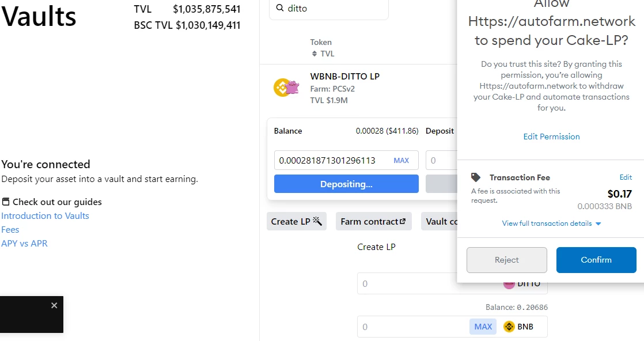
Task: Open the Fees guide link
Action: (10, 230)
